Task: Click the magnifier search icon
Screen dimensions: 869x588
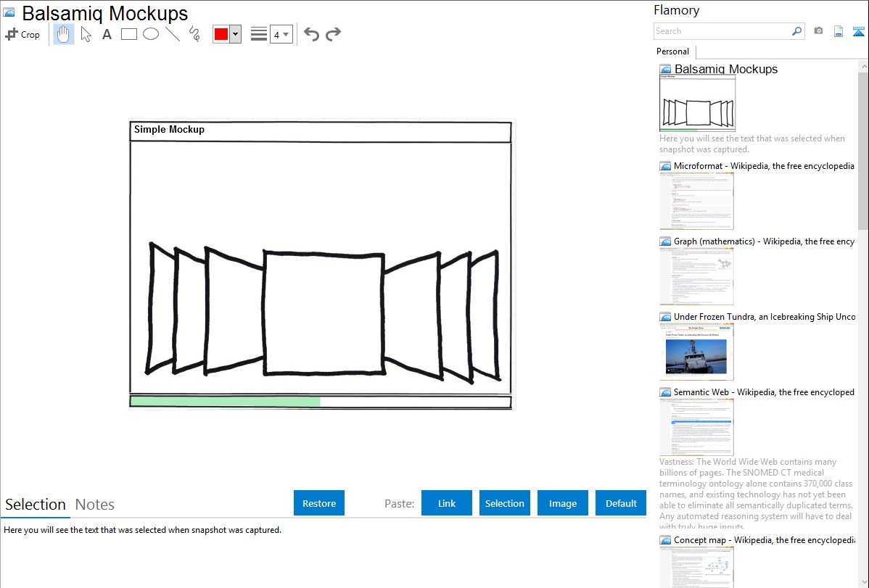Action: [x=797, y=31]
